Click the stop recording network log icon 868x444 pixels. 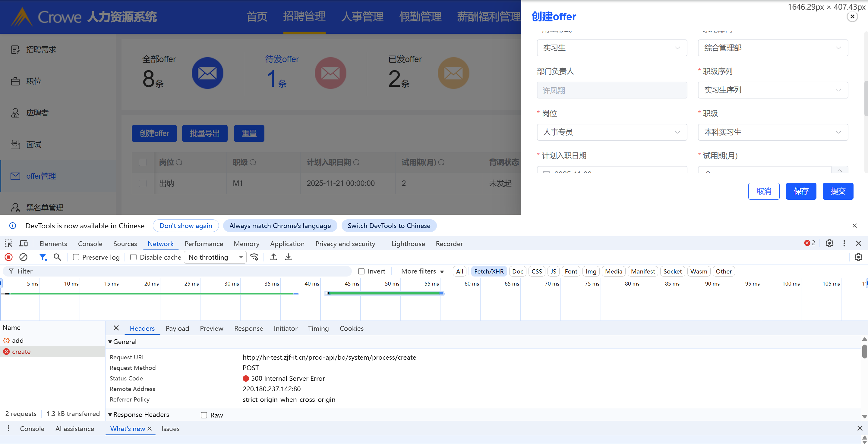click(9, 257)
